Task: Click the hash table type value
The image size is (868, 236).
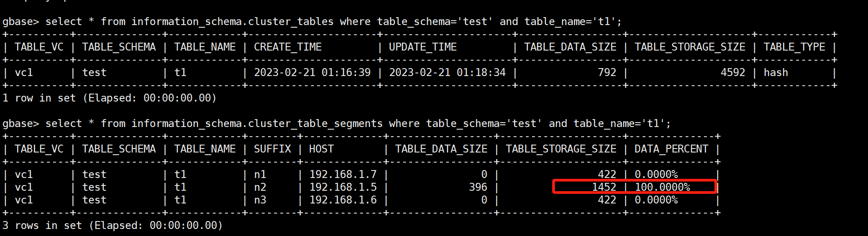Action: tap(776, 73)
